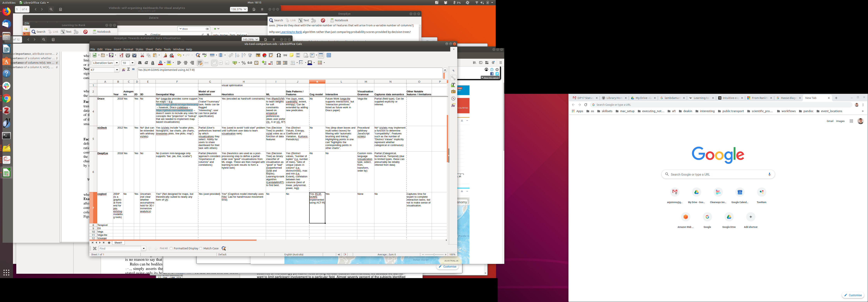Check the Formatted Display option
The image size is (868, 302).
pos(171,248)
